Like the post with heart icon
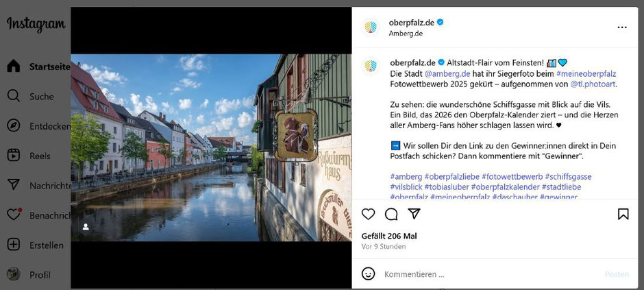Screen dimensions: 644x290 [x=368, y=214]
